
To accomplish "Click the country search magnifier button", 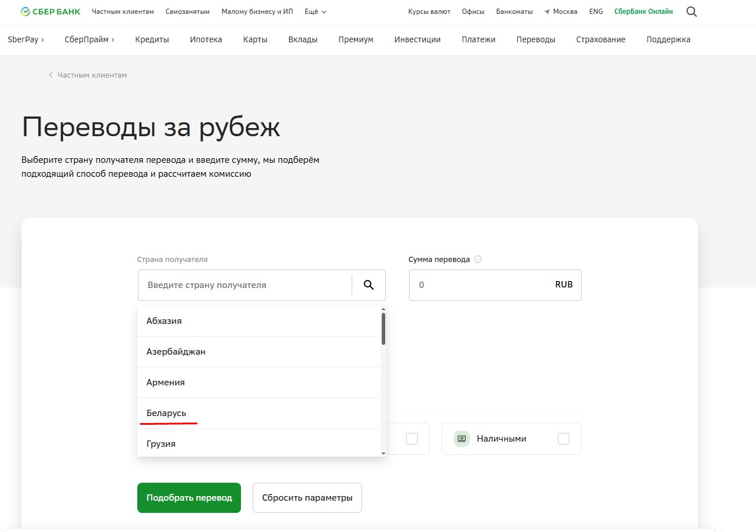I will click(x=368, y=285).
